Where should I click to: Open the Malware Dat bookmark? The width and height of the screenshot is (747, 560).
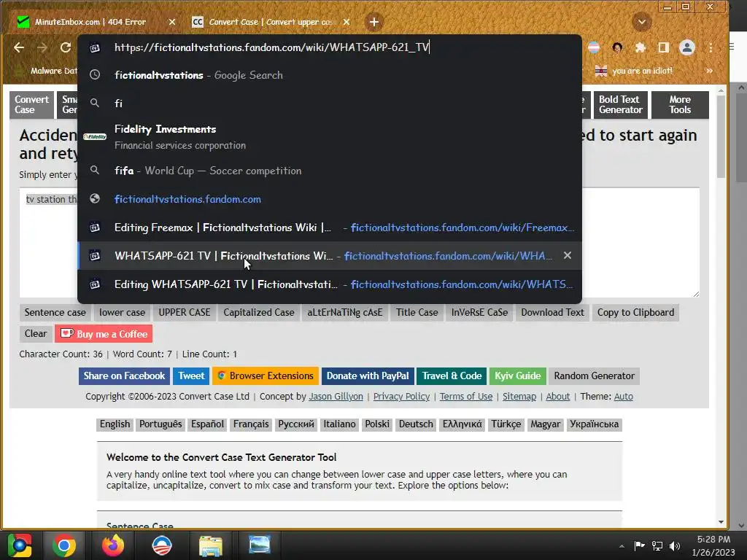point(46,71)
